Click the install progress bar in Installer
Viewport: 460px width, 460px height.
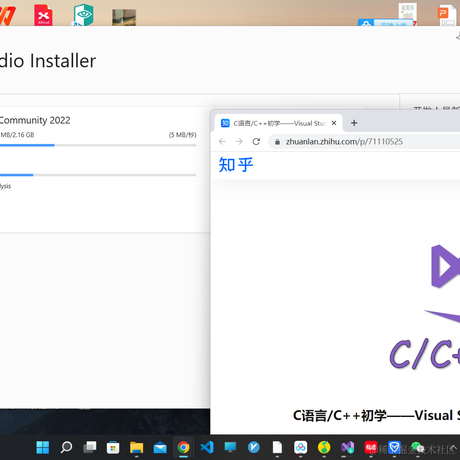[x=98, y=175]
